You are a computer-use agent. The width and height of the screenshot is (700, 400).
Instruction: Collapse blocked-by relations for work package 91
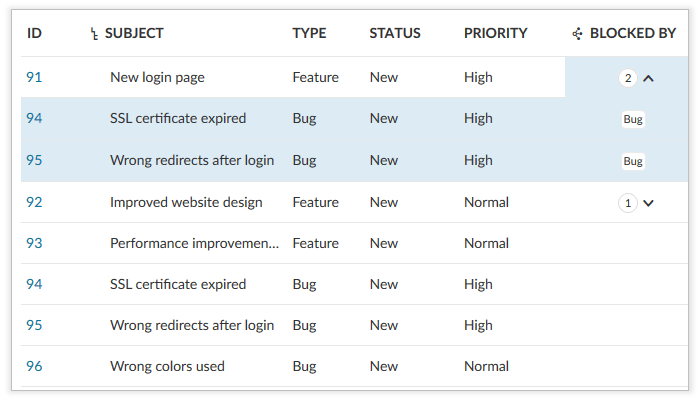click(648, 78)
